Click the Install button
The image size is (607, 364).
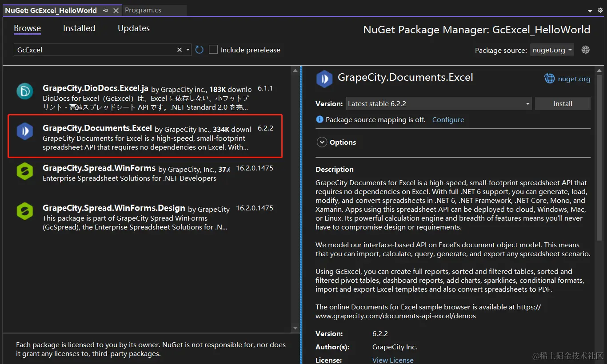click(x=563, y=103)
